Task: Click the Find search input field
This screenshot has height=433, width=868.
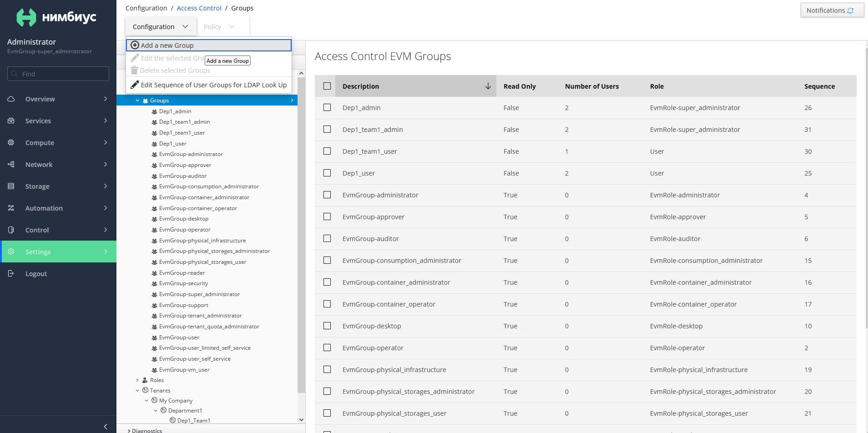Action: coord(58,74)
